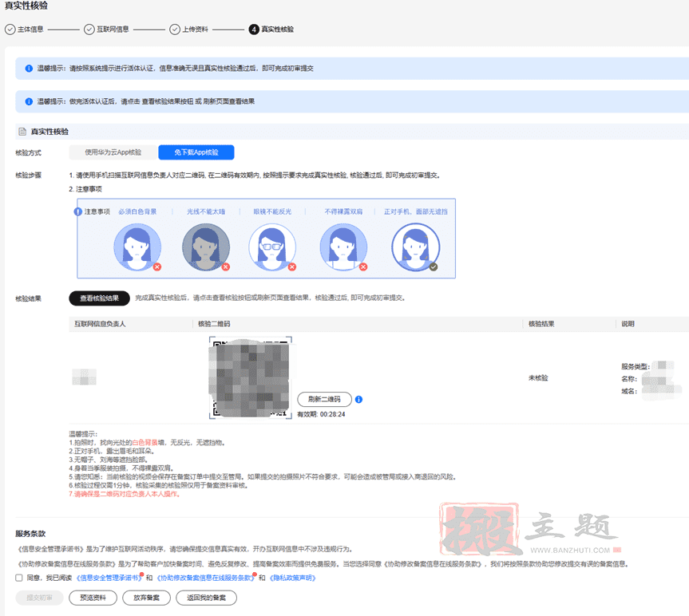Click 查看核验结果 button

pos(99,298)
